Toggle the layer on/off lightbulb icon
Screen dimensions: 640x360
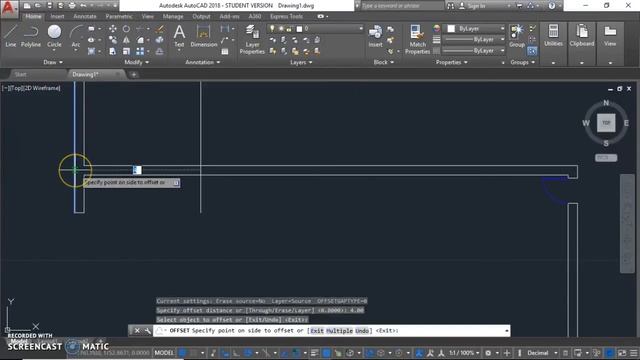click(x=272, y=29)
